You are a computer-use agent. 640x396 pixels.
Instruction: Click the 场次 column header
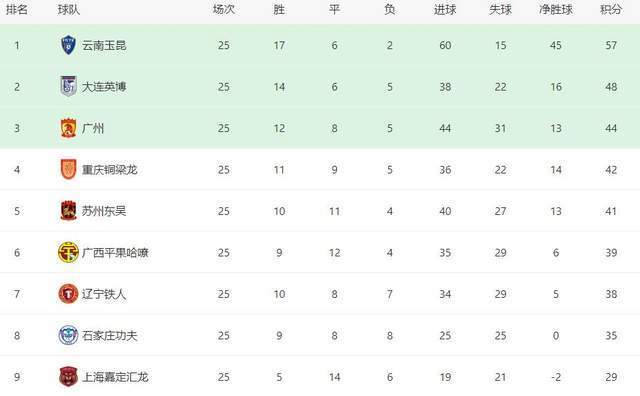pos(224,9)
